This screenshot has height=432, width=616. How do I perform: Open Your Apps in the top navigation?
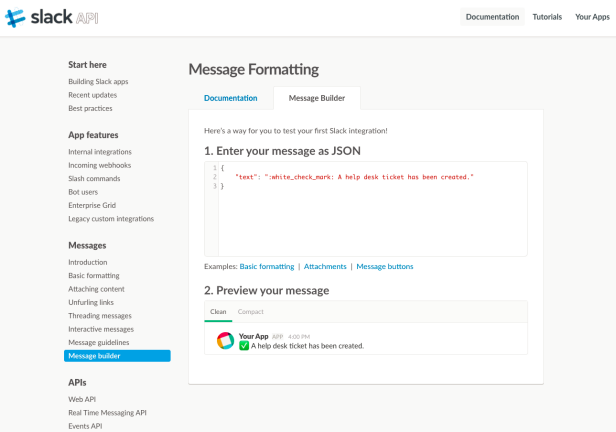(x=592, y=17)
